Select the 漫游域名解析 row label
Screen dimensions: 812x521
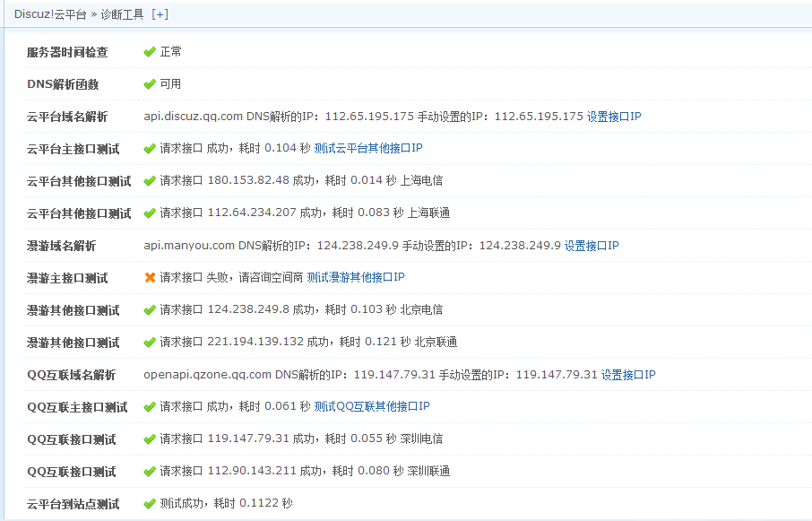click(62, 246)
